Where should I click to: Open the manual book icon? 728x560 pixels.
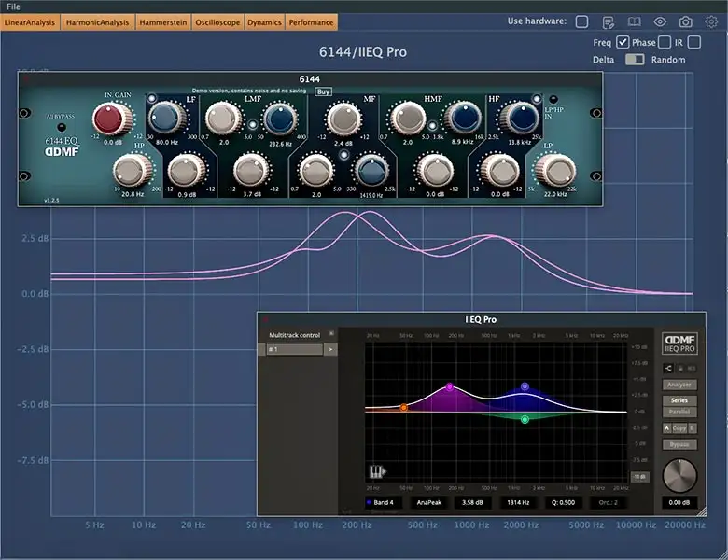635,21
